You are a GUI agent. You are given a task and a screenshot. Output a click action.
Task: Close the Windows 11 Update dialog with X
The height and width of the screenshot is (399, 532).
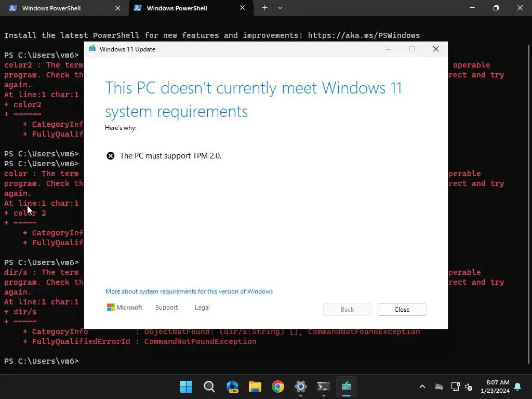pos(436,49)
